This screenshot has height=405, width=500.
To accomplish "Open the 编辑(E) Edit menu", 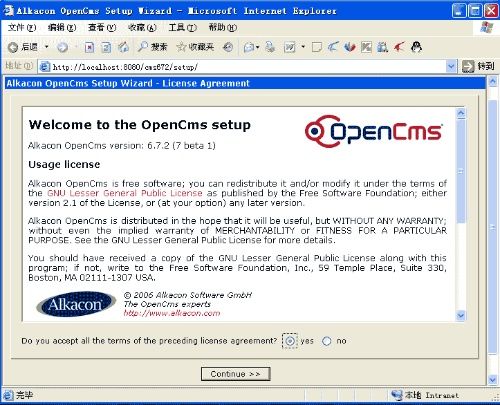I will point(62,27).
